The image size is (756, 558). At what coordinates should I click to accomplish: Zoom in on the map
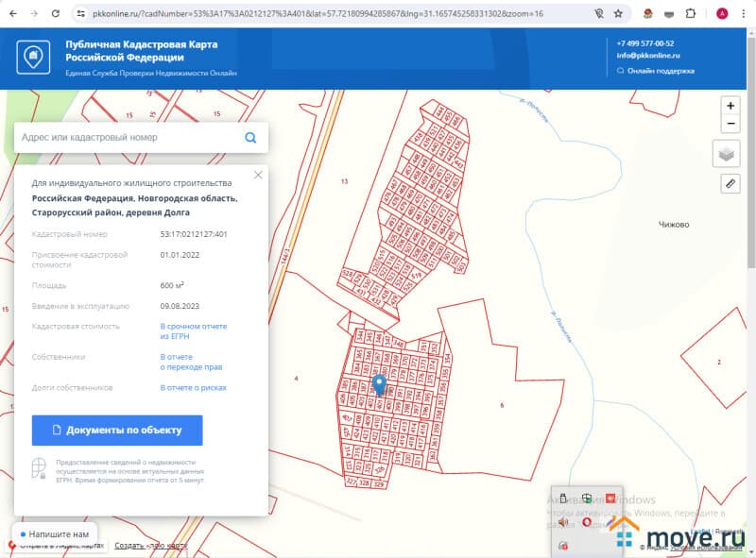tap(730, 106)
